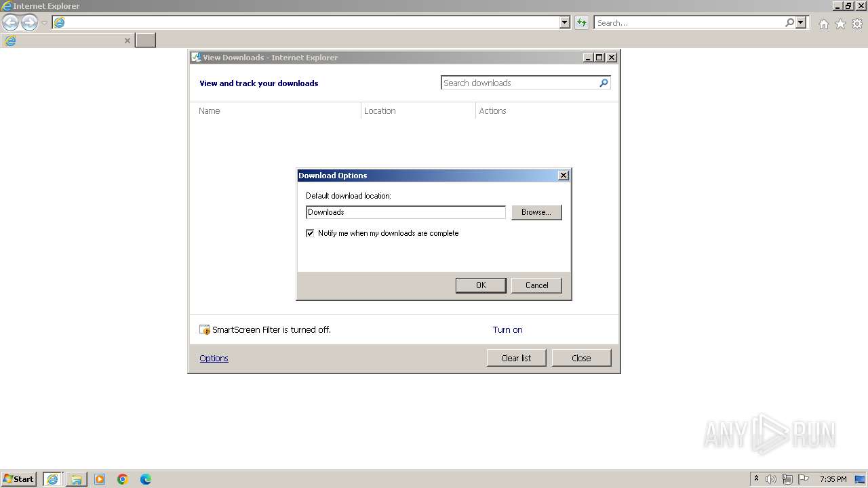The height and width of the screenshot is (488, 868).
Task: Restore down the main Internet Explorer window
Action: point(849,6)
